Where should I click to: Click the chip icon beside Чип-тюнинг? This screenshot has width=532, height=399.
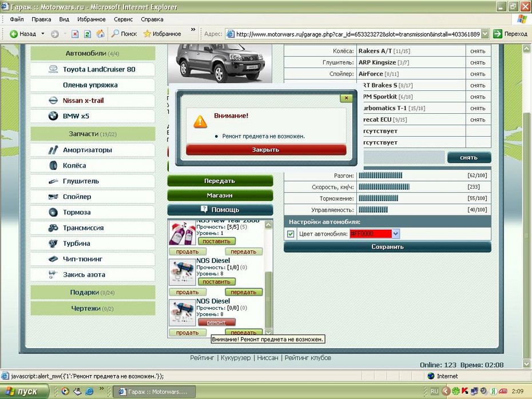[x=53, y=259]
